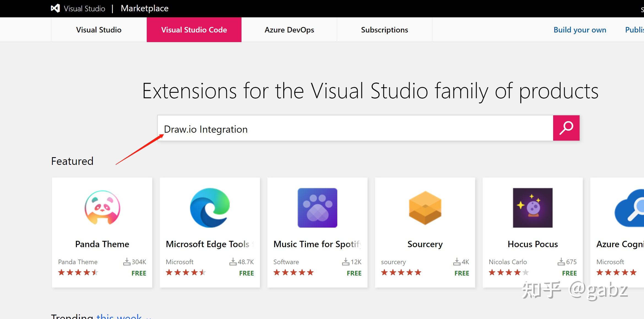The image size is (644, 319).
Task: Go to the Subscriptions tab
Action: pos(384,30)
